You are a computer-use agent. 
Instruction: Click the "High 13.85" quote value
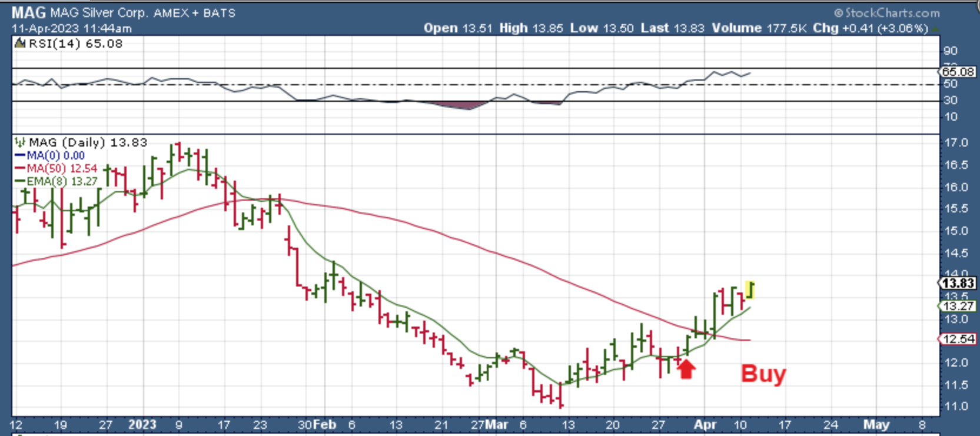[x=531, y=28]
